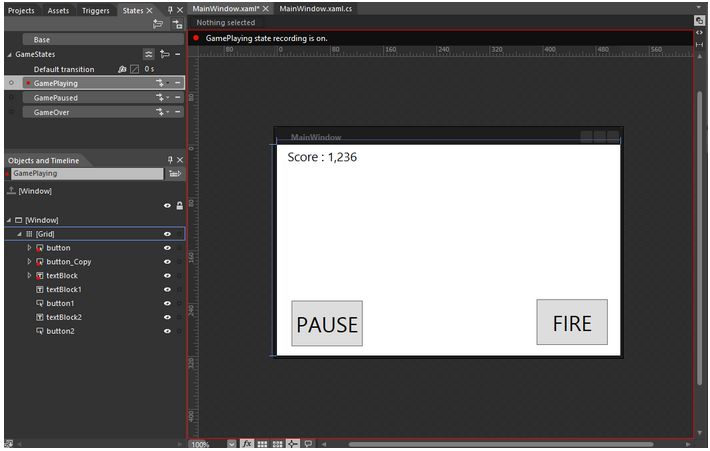Select button2 in the object tree
710x451 pixels.
click(x=60, y=331)
